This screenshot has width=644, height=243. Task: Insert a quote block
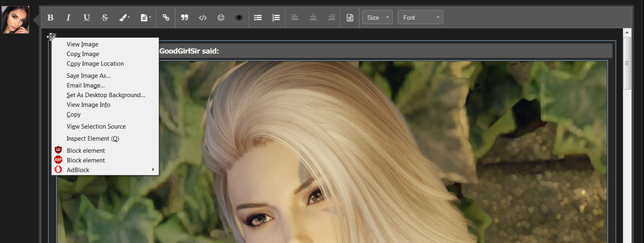click(x=184, y=17)
